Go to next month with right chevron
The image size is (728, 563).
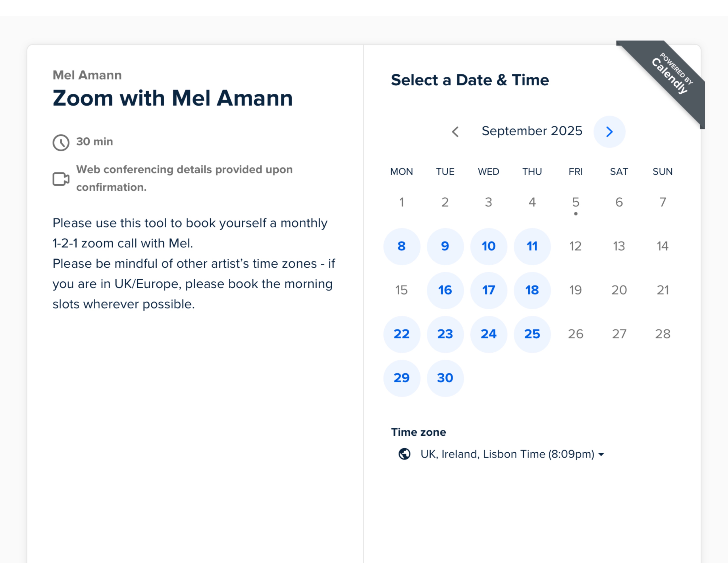[609, 132]
